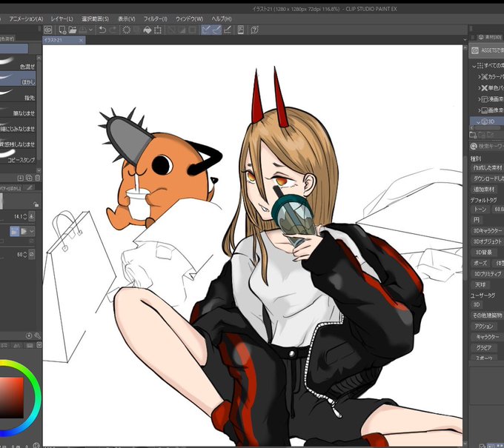Click the import sub tool icon
Viewport: 504px width, 448px height.
coord(20,178)
